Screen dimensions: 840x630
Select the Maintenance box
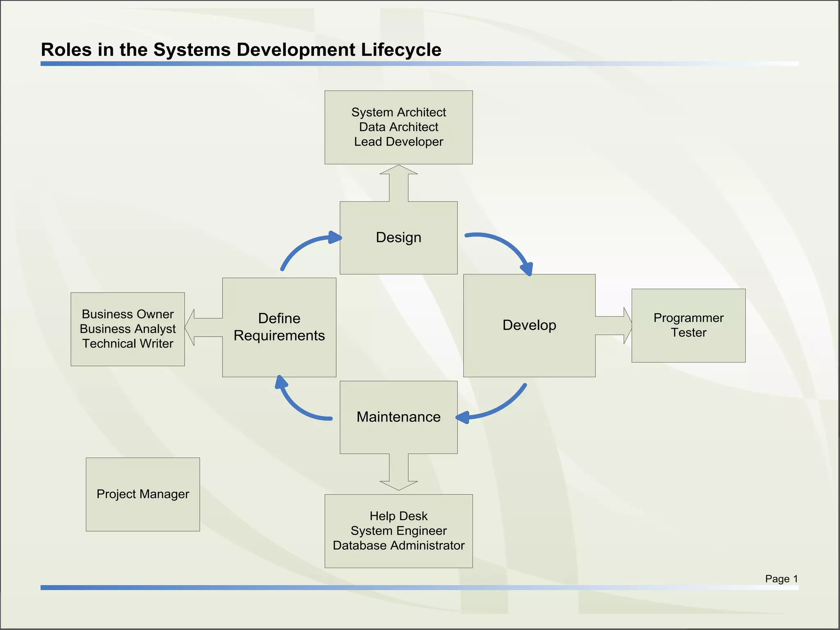click(398, 417)
